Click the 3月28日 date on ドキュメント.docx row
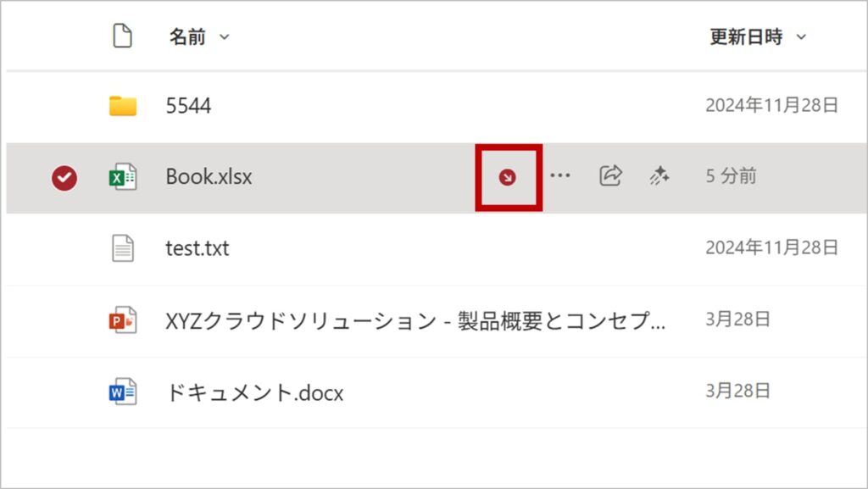Viewport: 868px width, 489px height. (x=737, y=392)
